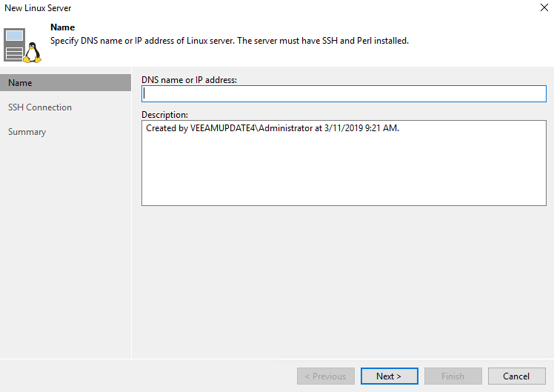Viewport: 554px width, 392px height.
Task: Focus the DNS name or IP address field
Action: (x=344, y=93)
